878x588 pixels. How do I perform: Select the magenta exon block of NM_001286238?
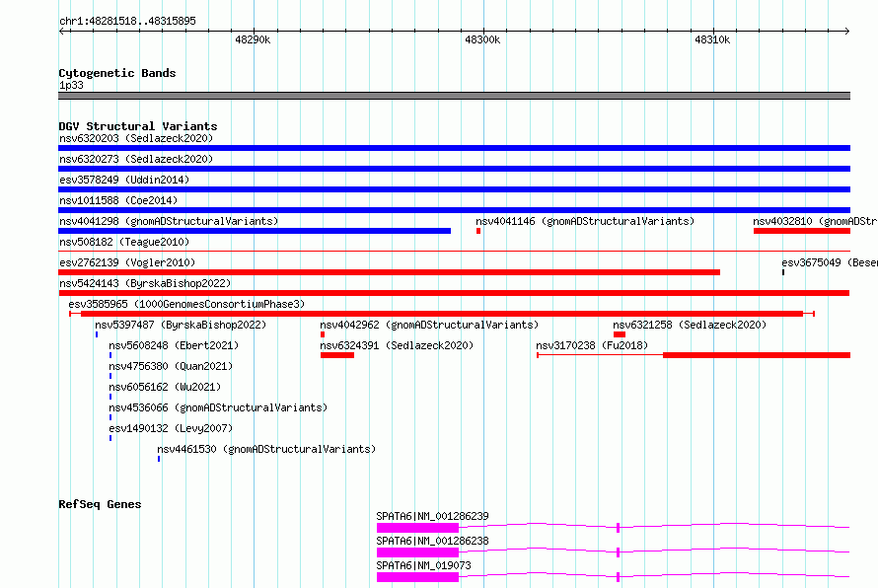tap(417, 552)
